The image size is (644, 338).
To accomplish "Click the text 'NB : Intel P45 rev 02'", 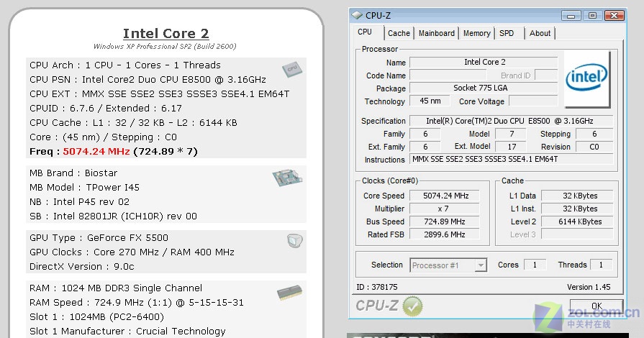I will pos(79,202).
